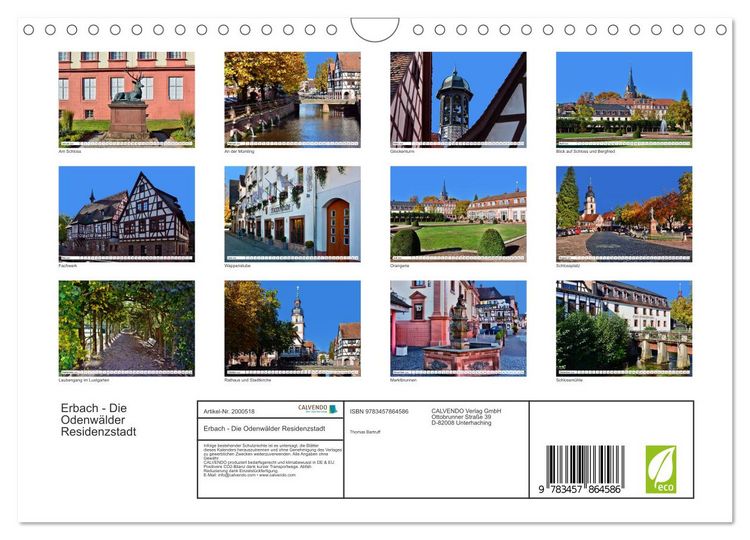Screen dimensions: 750x540
Task: Click the 'Artikel-Nr. 2000518' text
Action: [x=229, y=411]
